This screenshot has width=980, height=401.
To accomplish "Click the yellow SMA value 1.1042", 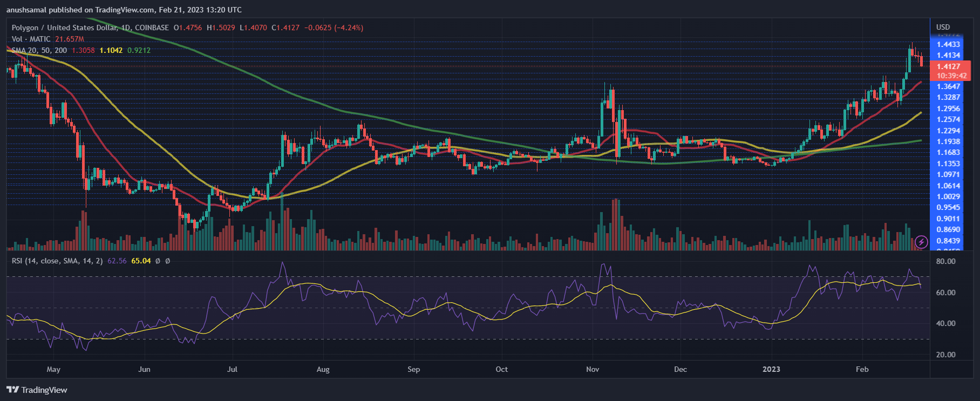I will click(111, 50).
